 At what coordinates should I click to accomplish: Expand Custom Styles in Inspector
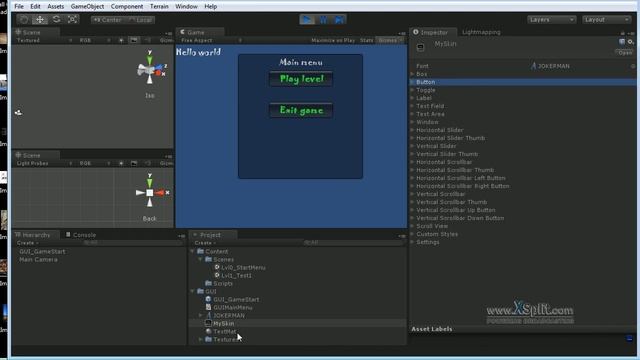(x=412, y=234)
